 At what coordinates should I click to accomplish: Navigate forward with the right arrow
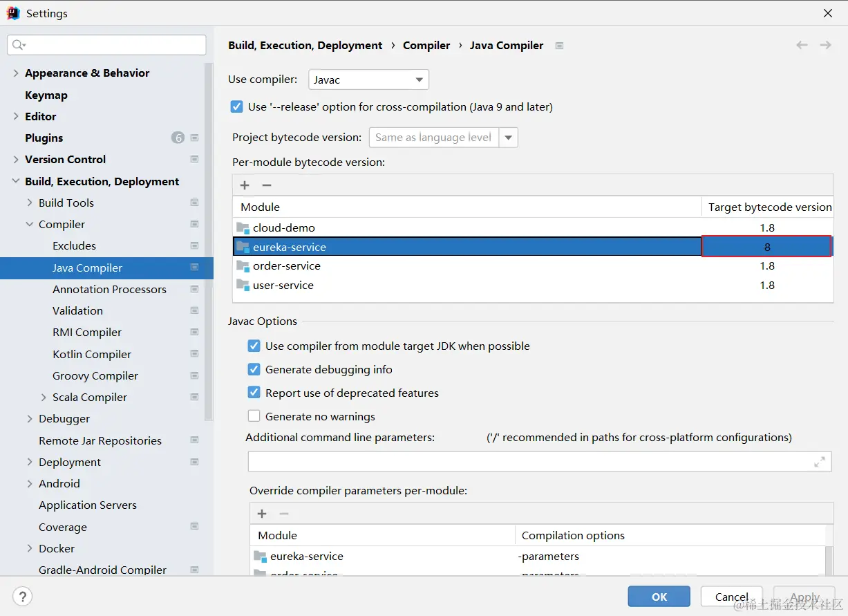pos(825,45)
